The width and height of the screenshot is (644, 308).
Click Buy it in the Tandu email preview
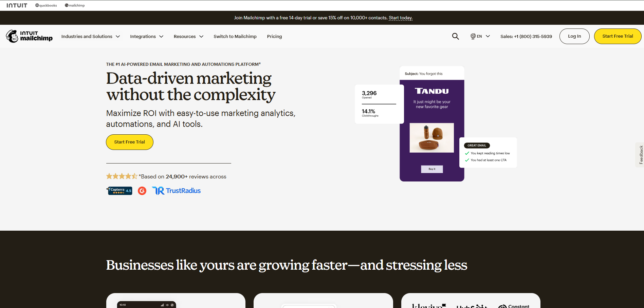[431, 169]
